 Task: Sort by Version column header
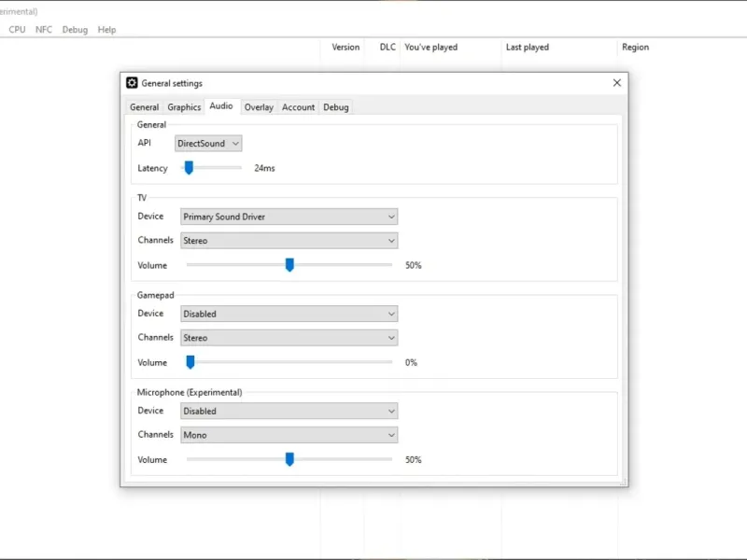pyautogui.click(x=345, y=48)
